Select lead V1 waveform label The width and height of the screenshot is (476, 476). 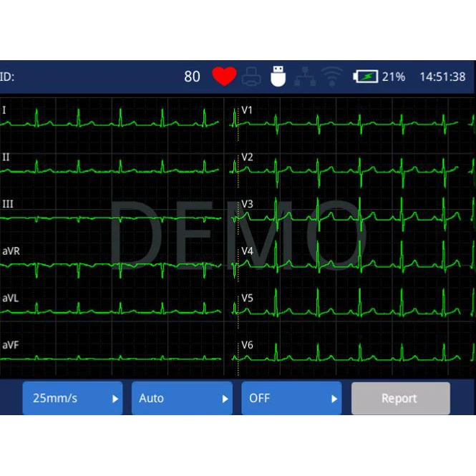click(247, 110)
